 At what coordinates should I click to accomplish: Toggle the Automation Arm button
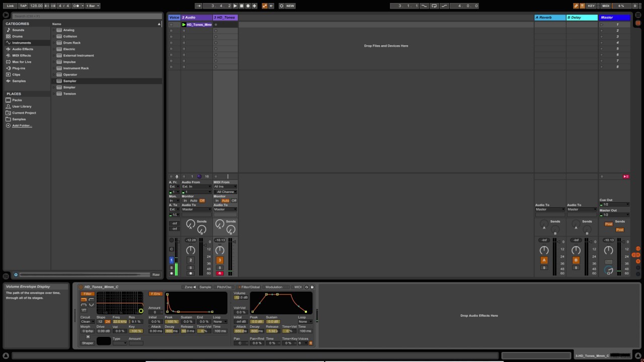click(x=265, y=6)
